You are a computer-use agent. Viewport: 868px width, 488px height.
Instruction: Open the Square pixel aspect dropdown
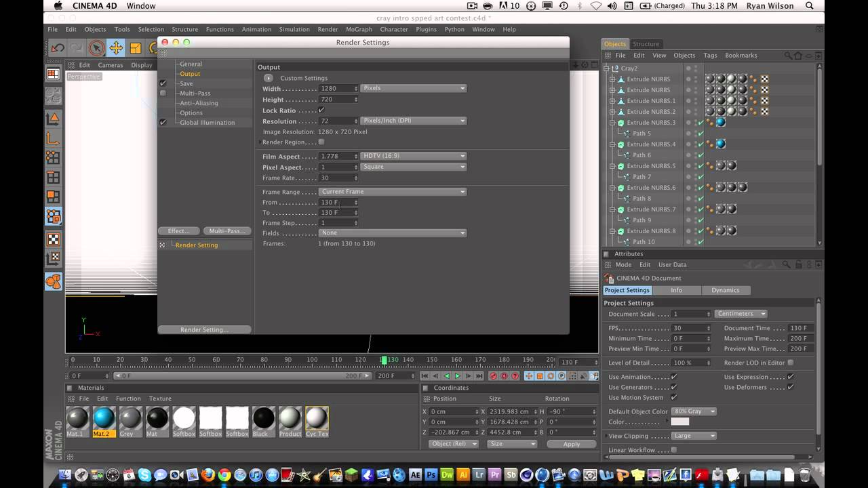(x=414, y=167)
